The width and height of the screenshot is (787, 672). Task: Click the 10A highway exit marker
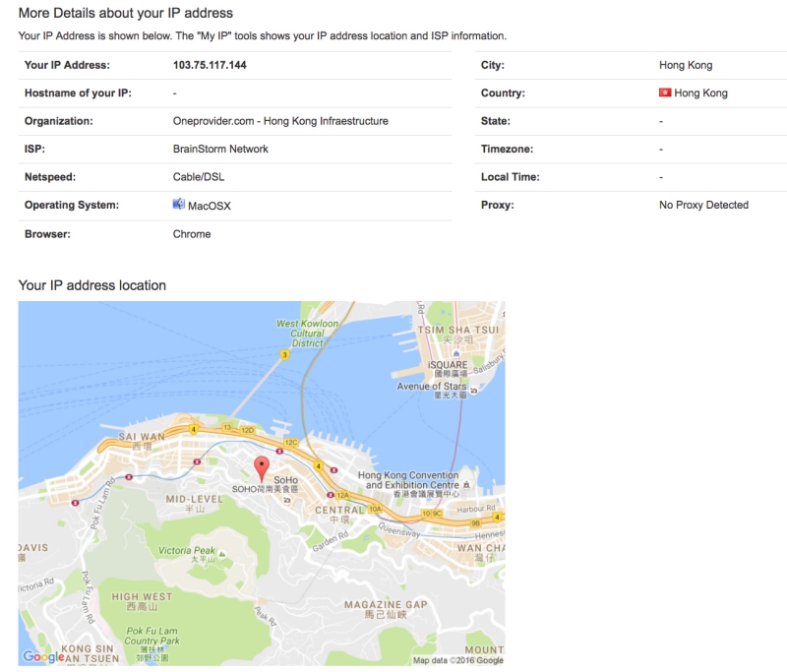(x=376, y=509)
